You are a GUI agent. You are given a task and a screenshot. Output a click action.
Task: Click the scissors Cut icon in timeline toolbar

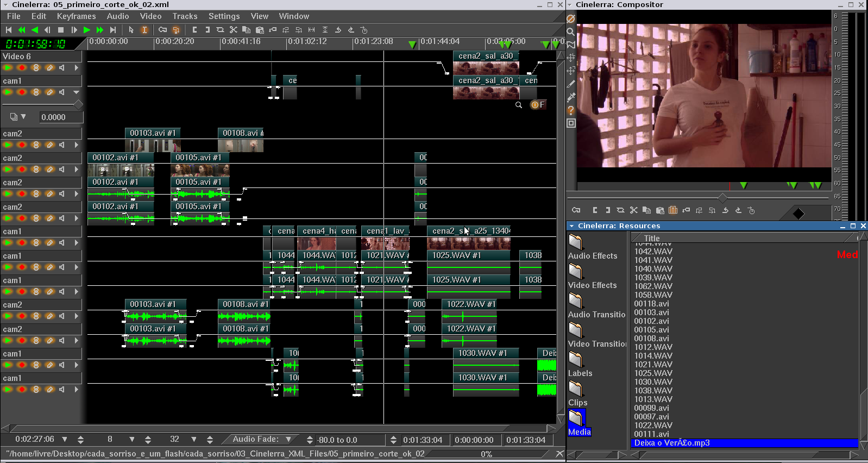click(x=234, y=30)
